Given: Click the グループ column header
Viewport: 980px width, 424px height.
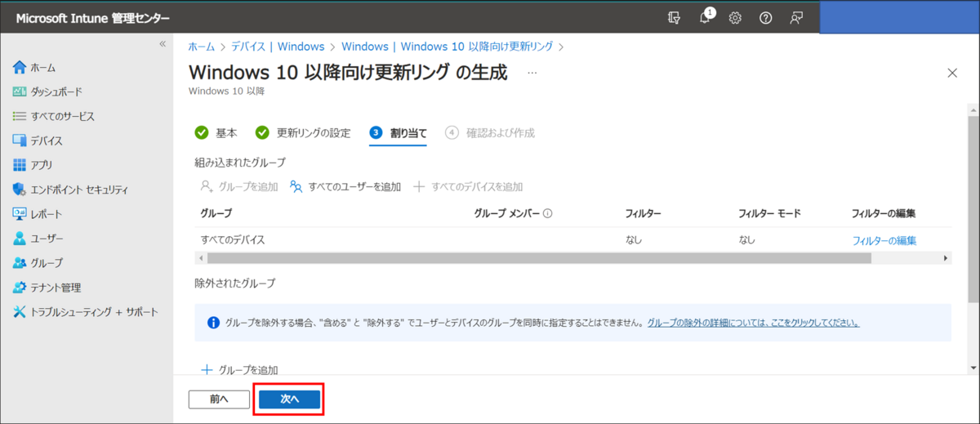Looking at the screenshot, I should click(216, 213).
